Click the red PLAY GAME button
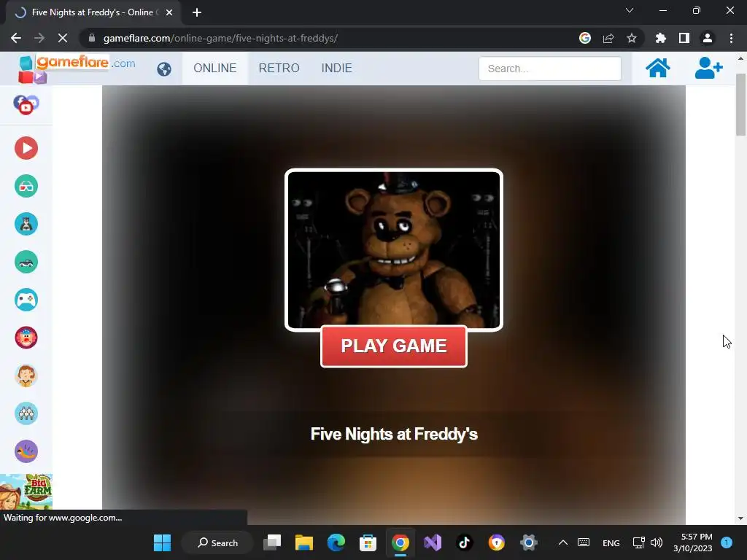Viewport: 747px width, 560px height. click(x=393, y=346)
